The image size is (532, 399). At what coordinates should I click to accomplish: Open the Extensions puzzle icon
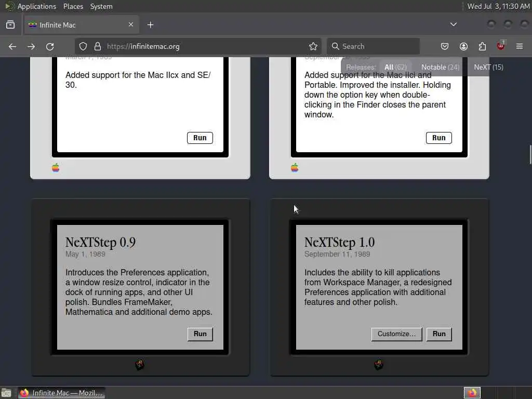(482, 46)
